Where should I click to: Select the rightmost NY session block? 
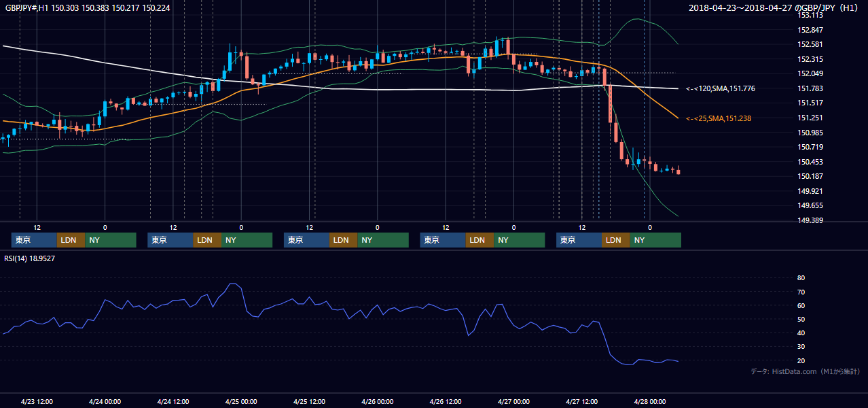coord(655,240)
